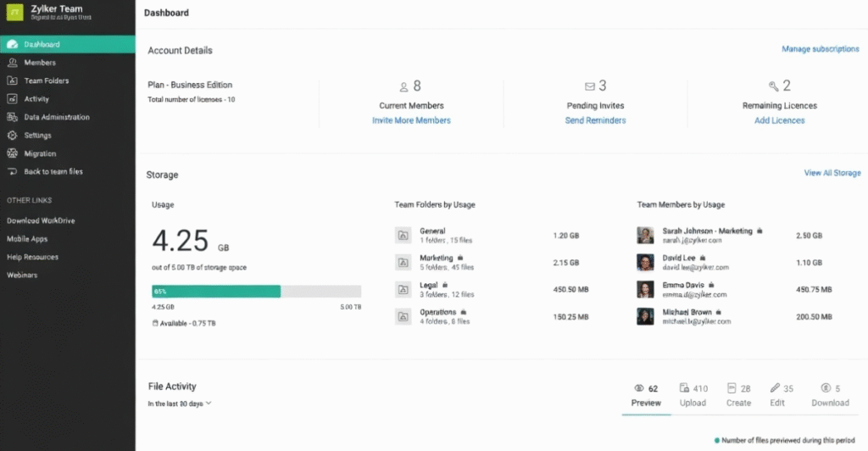The image size is (868, 451).
Task: Open the Help Resources link
Action: point(32,257)
